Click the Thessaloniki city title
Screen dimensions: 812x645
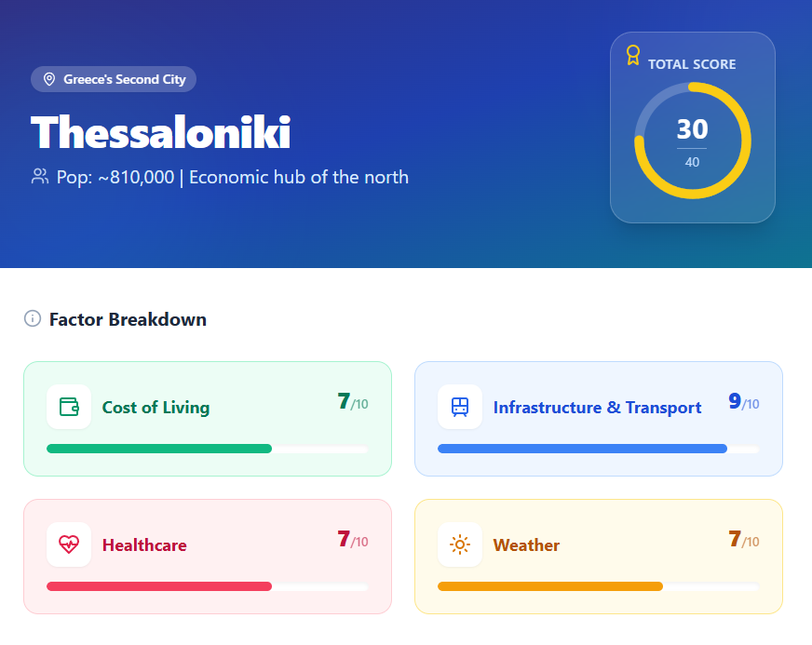[x=161, y=133]
